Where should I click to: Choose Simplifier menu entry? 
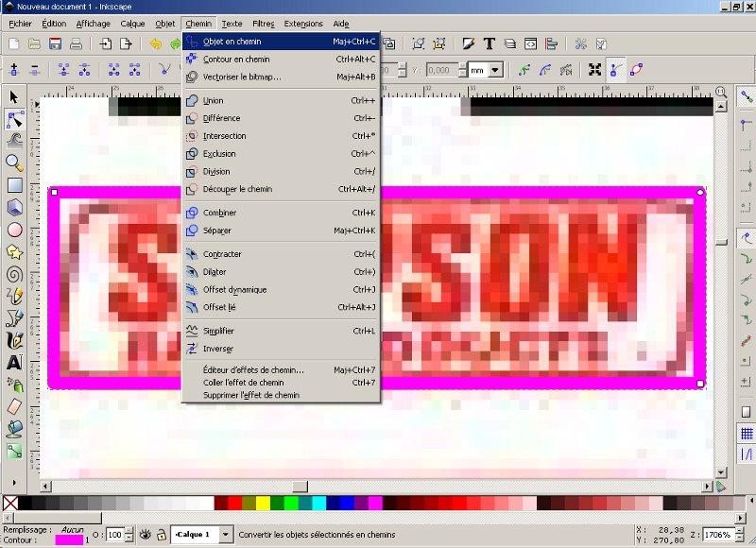281,331
